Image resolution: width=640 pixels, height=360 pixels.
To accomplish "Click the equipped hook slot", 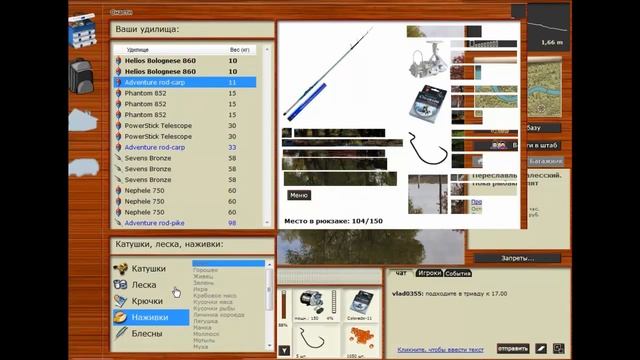I will click(312, 341).
